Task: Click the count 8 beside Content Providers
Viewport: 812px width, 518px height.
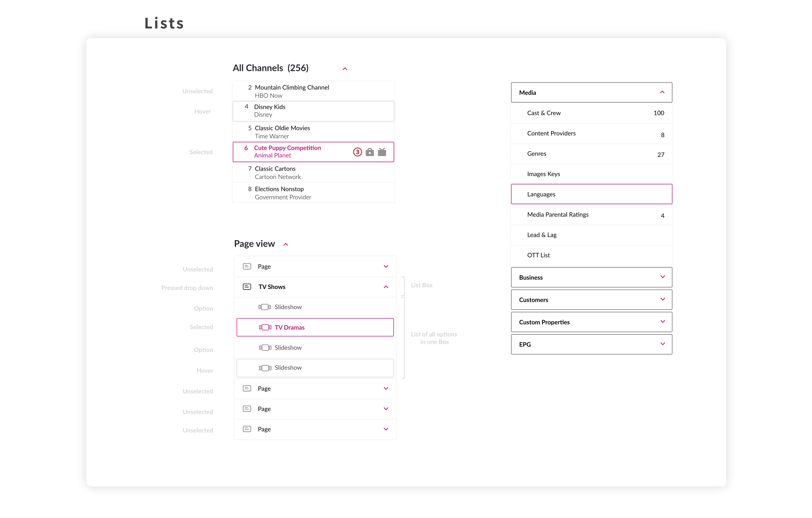Action: [662, 135]
